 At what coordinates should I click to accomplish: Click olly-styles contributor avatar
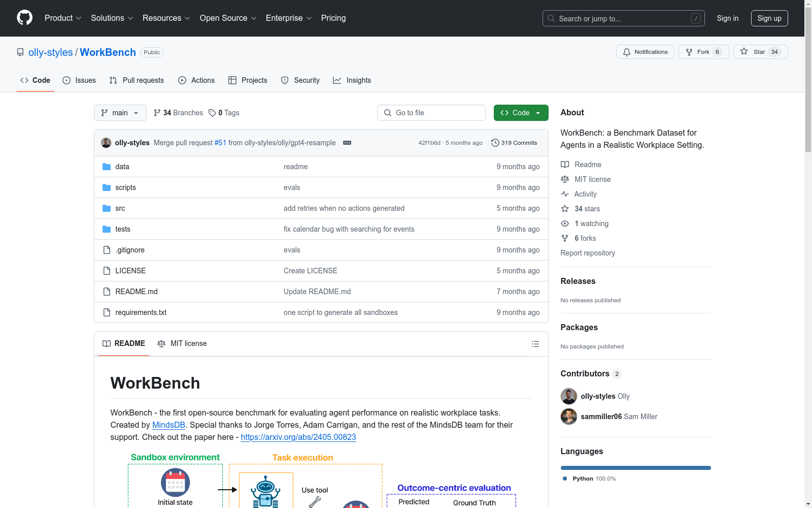(x=569, y=396)
